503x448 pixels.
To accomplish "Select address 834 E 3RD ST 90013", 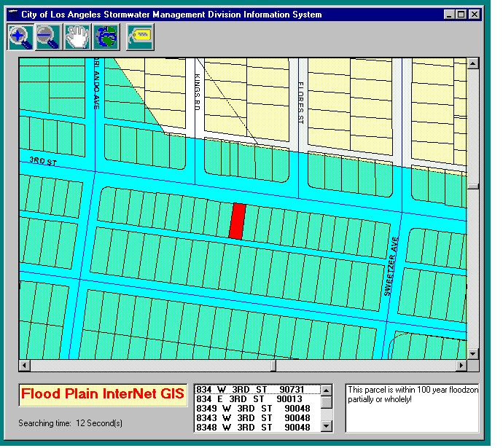I will [x=257, y=399].
